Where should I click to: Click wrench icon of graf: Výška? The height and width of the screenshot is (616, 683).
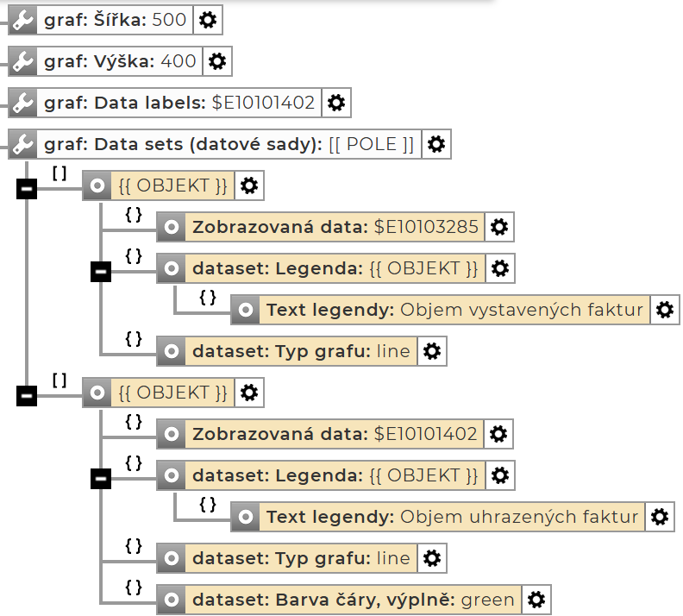[x=23, y=61]
